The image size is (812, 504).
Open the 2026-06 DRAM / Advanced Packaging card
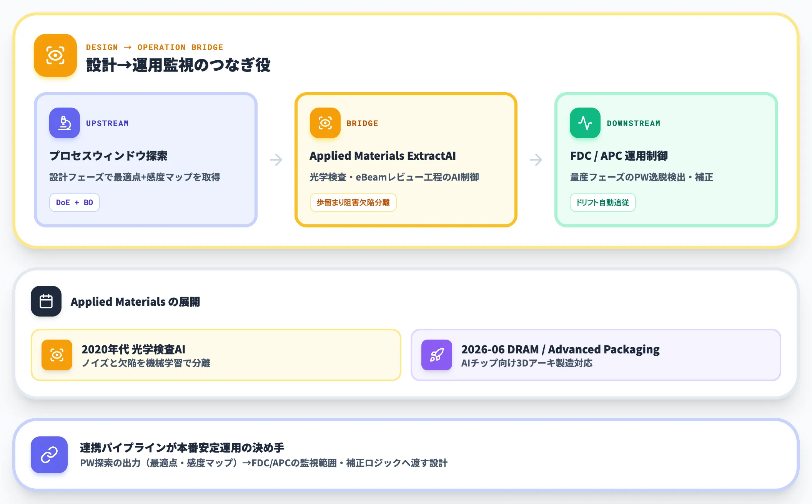point(596,355)
